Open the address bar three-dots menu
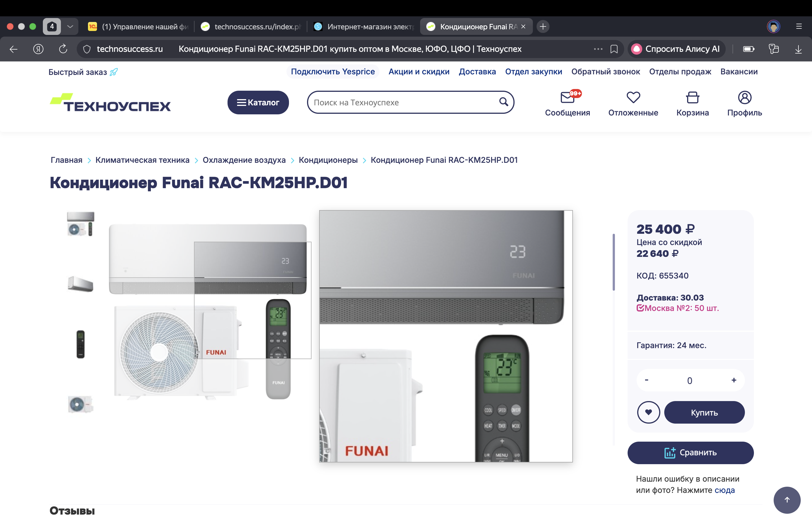 (598, 49)
